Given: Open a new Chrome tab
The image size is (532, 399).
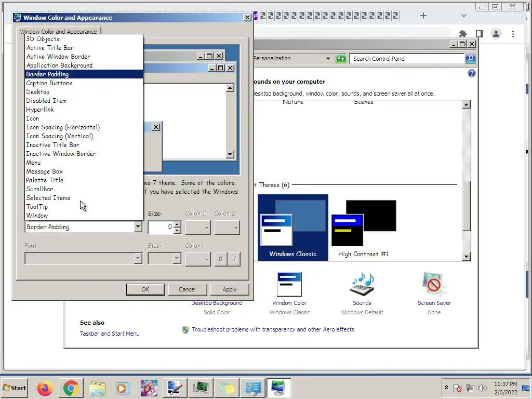Looking at the screenshot, I should pyautogui.click(x=423, y=16).
